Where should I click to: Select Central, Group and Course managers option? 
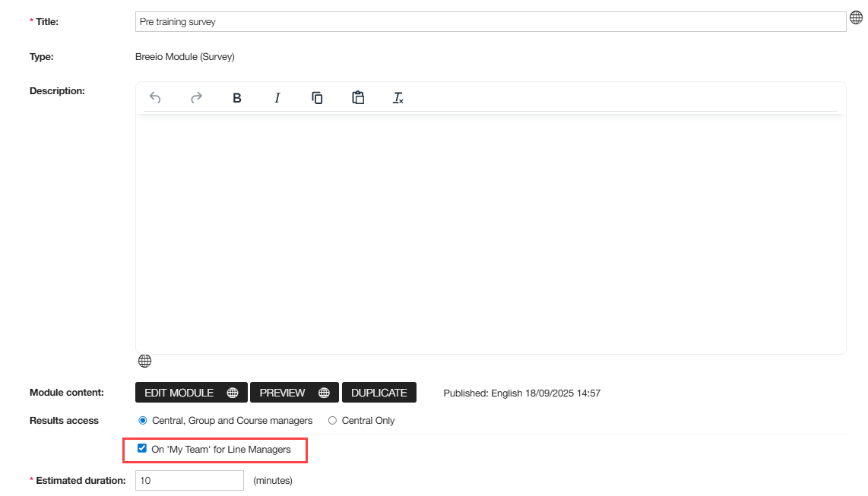(x=143, y=420)
